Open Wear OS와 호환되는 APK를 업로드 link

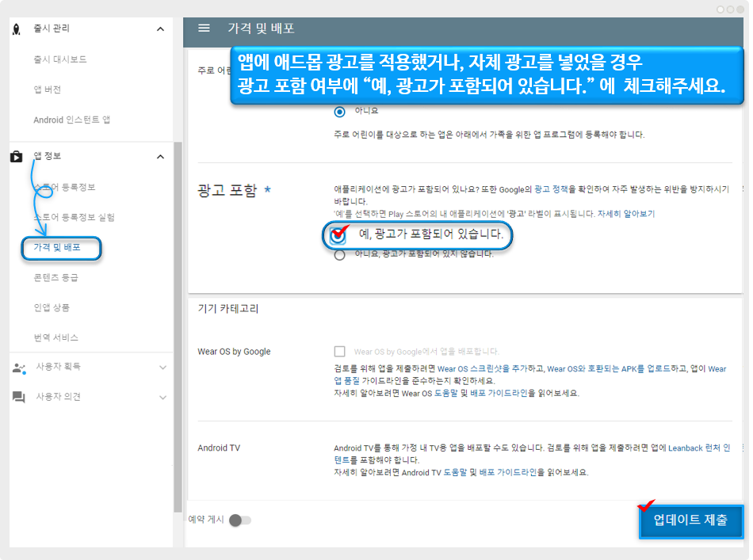click(609, 369)
